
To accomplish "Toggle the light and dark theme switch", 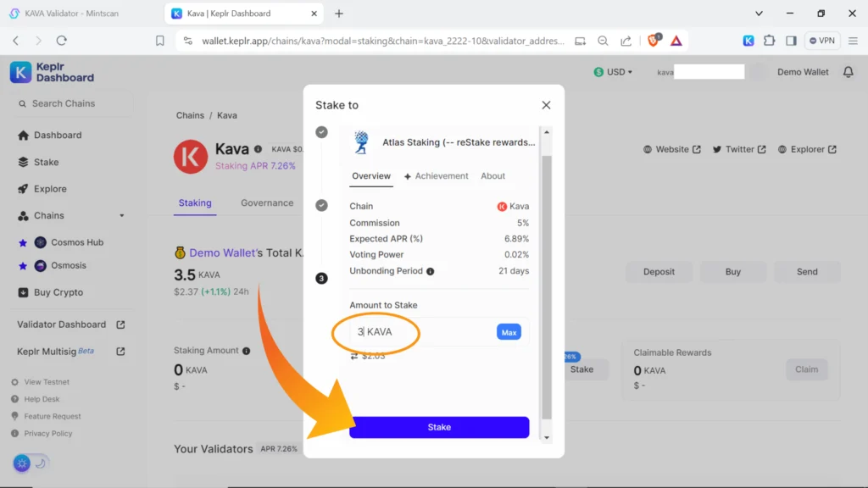I will click(31, 463).
